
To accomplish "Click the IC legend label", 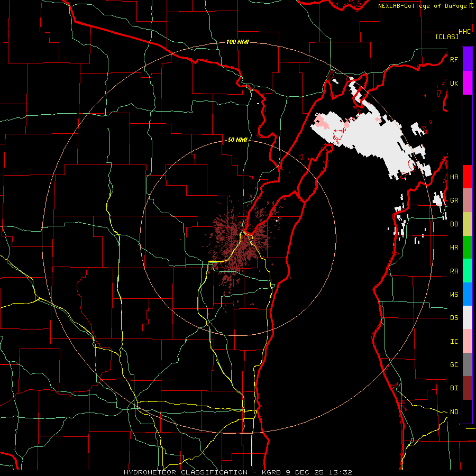I will pyautogui.click(x=454, y=341).
